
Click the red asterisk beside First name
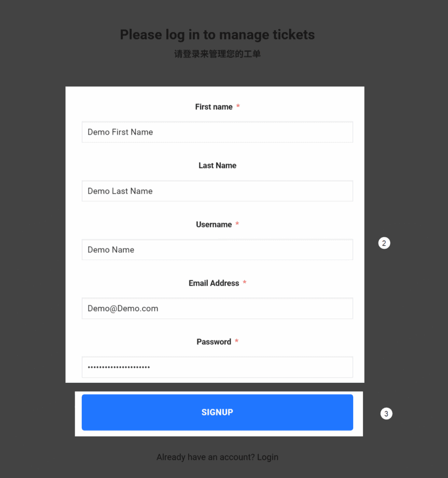pos(238,107)
